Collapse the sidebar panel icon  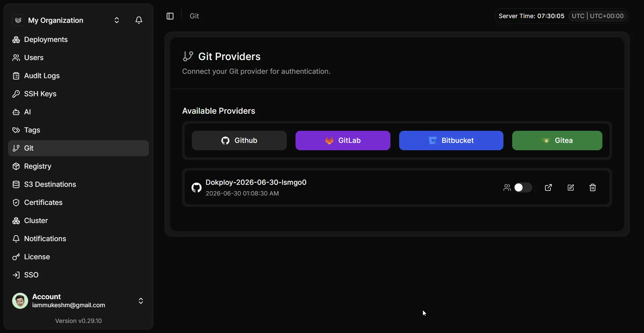170,16
